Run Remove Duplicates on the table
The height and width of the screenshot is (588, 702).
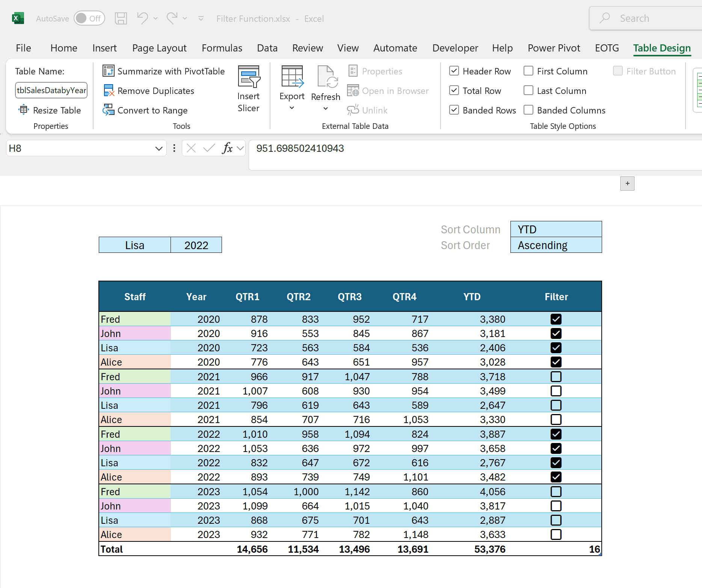(149, 91)
